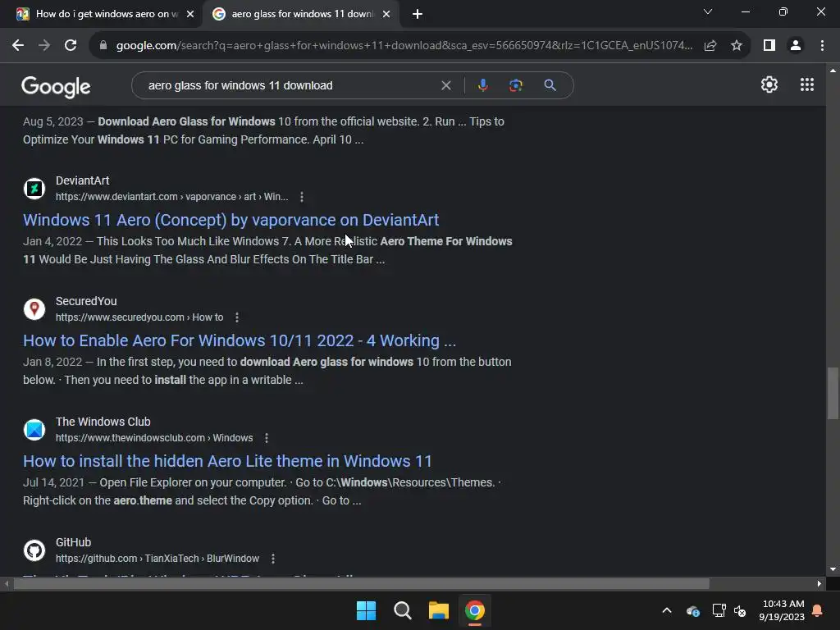Click the OneDrive cloud tray icon

tap(692, 610)
